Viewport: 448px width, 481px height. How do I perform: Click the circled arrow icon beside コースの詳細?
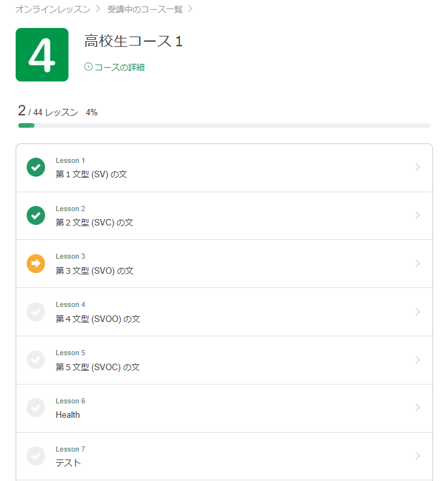coord(89,67)
